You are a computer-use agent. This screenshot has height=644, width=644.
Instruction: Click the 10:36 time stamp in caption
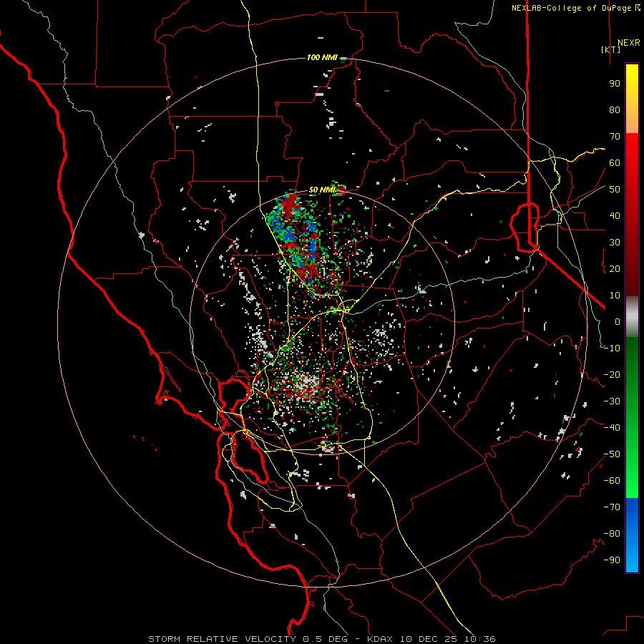pyautogui.click(x=480, y=639)
